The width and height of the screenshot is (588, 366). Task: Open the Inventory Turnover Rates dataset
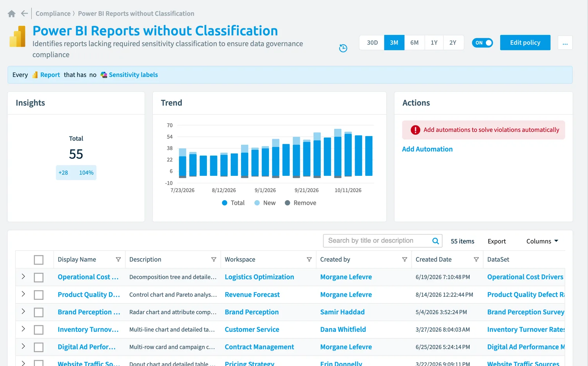[526, 330]
